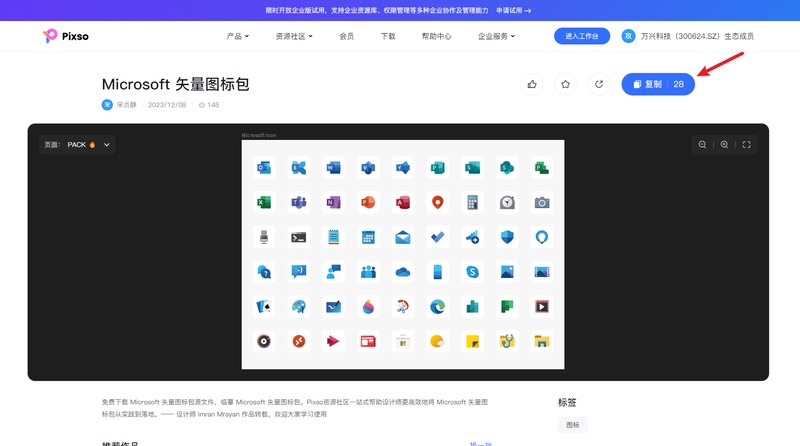Select the Microsoft Store bag icon

[403, 341]
